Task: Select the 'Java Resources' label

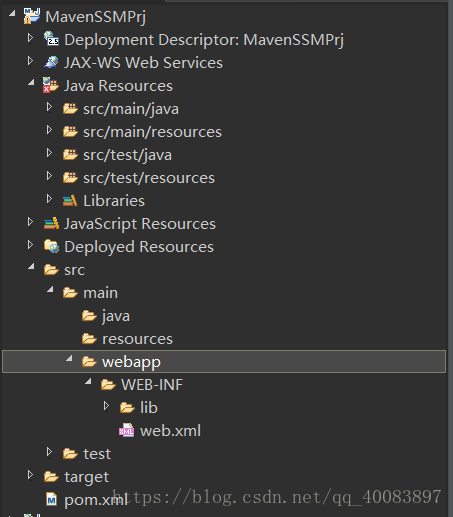Action: pos(118,86)
